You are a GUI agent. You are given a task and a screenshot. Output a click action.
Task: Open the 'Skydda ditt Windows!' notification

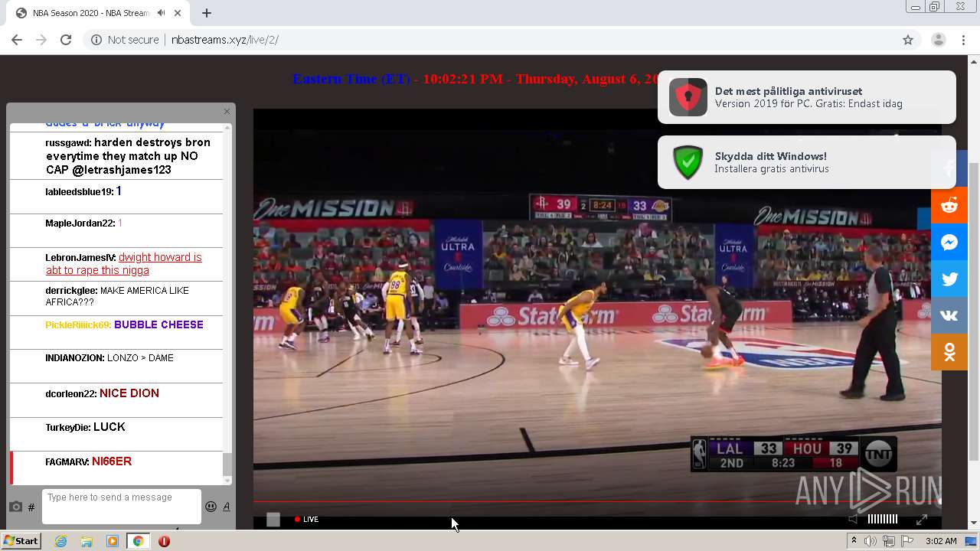point(807,162)
